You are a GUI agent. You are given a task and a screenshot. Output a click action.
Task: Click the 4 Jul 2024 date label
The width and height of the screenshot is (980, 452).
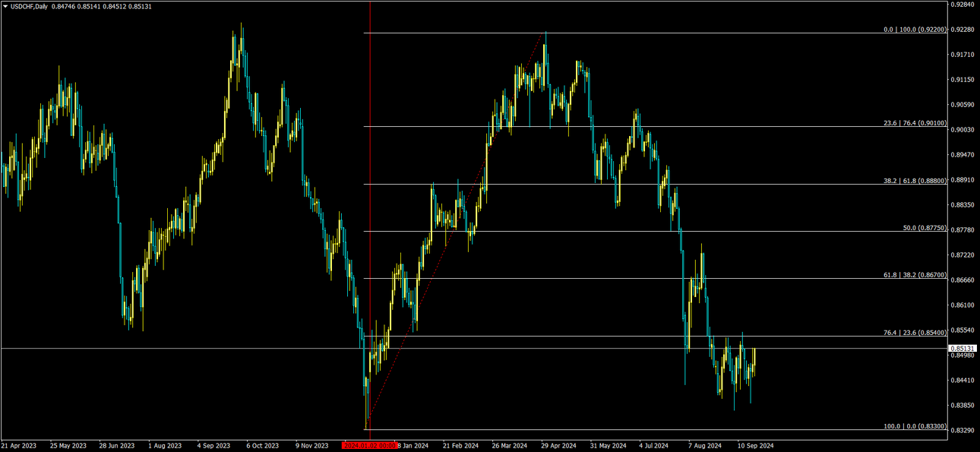click(x=653, y=446)
